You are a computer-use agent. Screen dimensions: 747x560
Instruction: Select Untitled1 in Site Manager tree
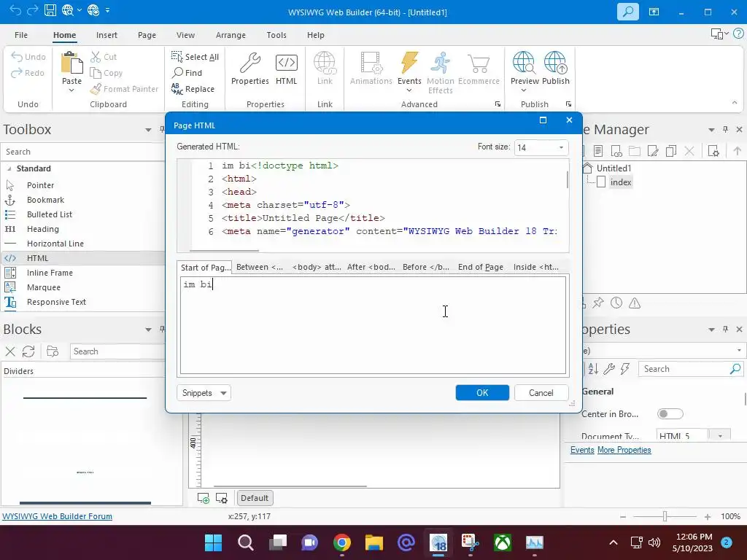click(614, 168)
